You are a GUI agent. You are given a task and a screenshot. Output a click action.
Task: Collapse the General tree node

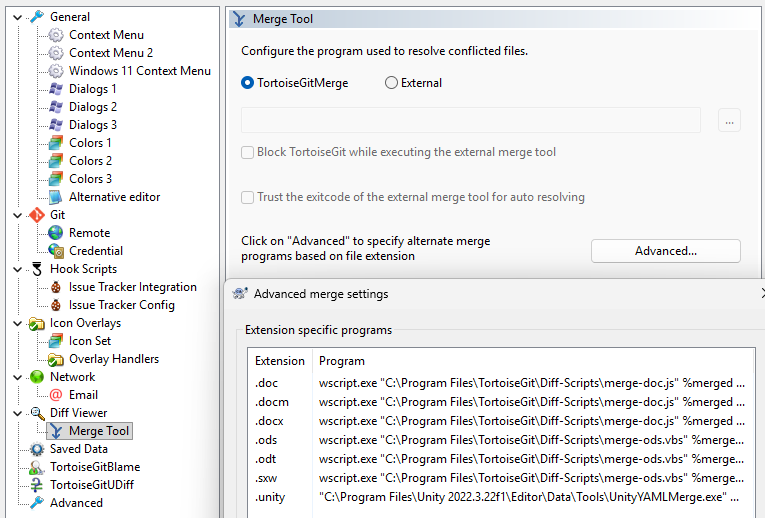pos(18,17)
